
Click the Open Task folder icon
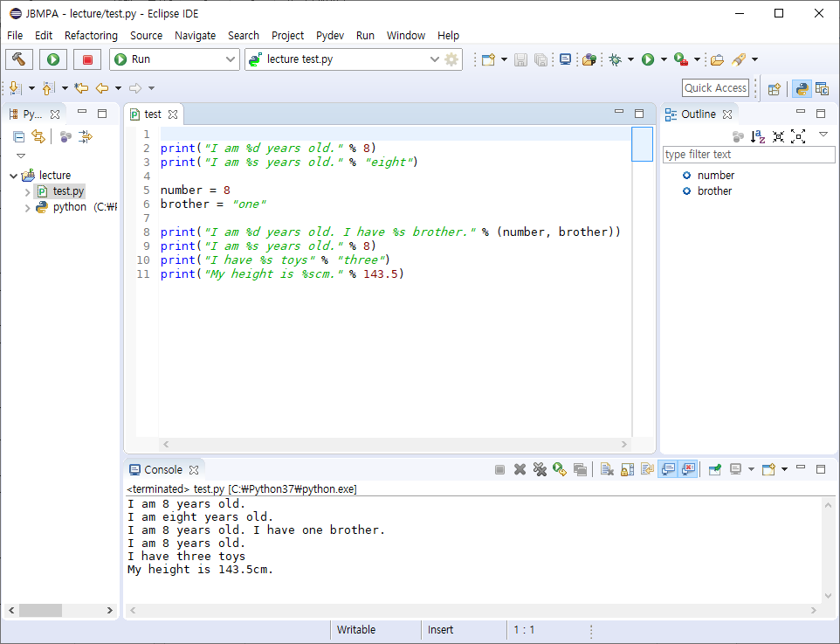point(718,59)
